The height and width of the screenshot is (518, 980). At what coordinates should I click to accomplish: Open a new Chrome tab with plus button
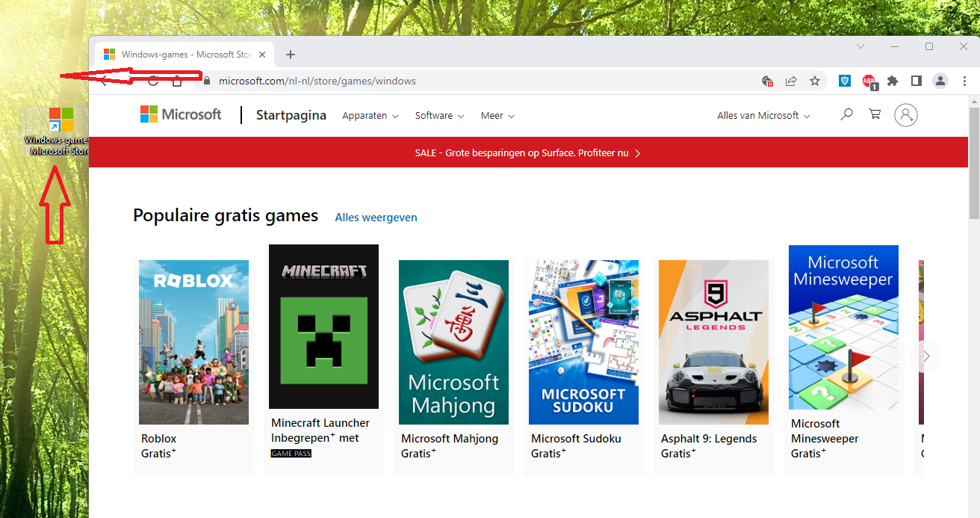[x=291, y=55]
